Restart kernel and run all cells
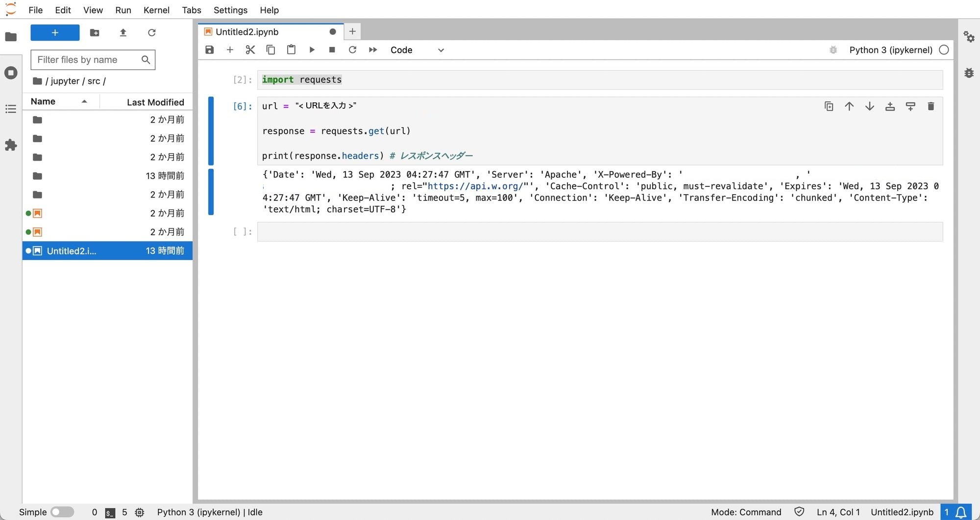This screenshot has height=520, width=980. (x=373, y=50)
